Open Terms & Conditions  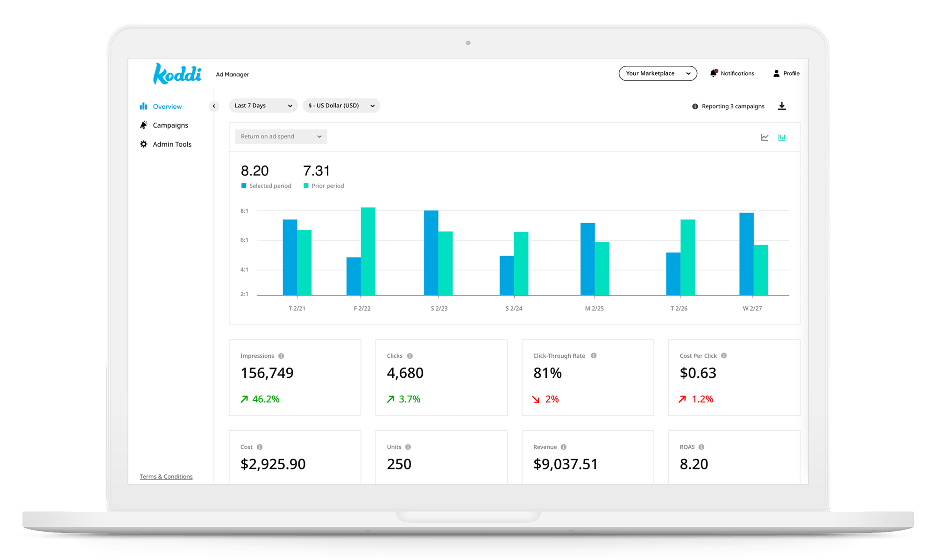pos(166,476)
